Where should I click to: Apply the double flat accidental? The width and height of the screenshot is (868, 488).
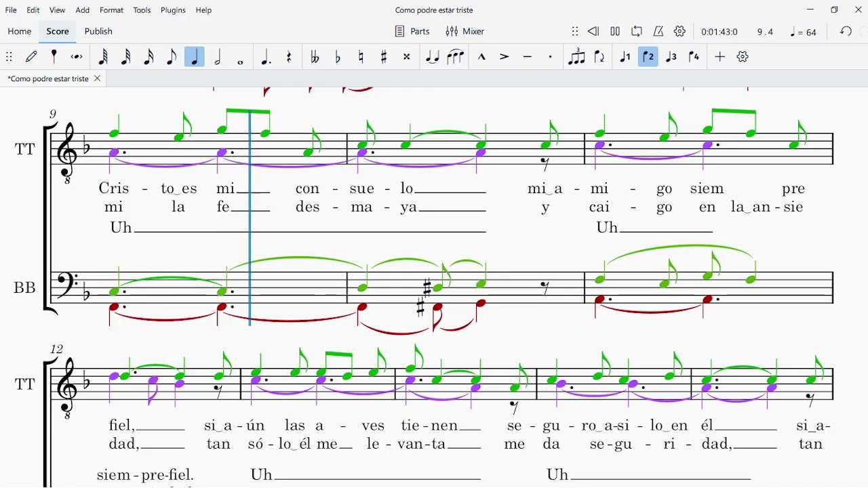[x=315, y=58]
